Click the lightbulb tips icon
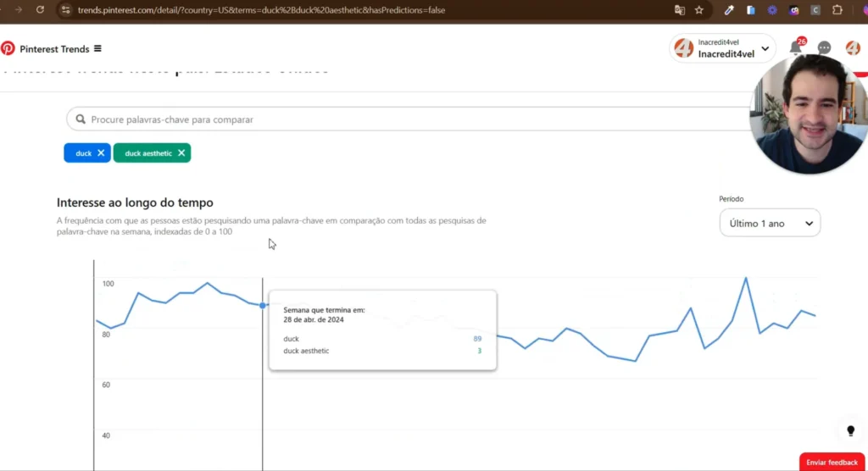868x471 pixels. (x=851, y=430)
